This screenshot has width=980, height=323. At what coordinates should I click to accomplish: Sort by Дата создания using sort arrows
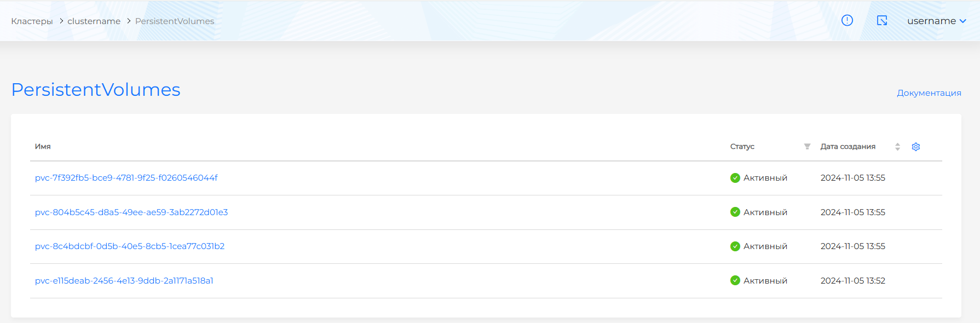(x=897, y=147)
